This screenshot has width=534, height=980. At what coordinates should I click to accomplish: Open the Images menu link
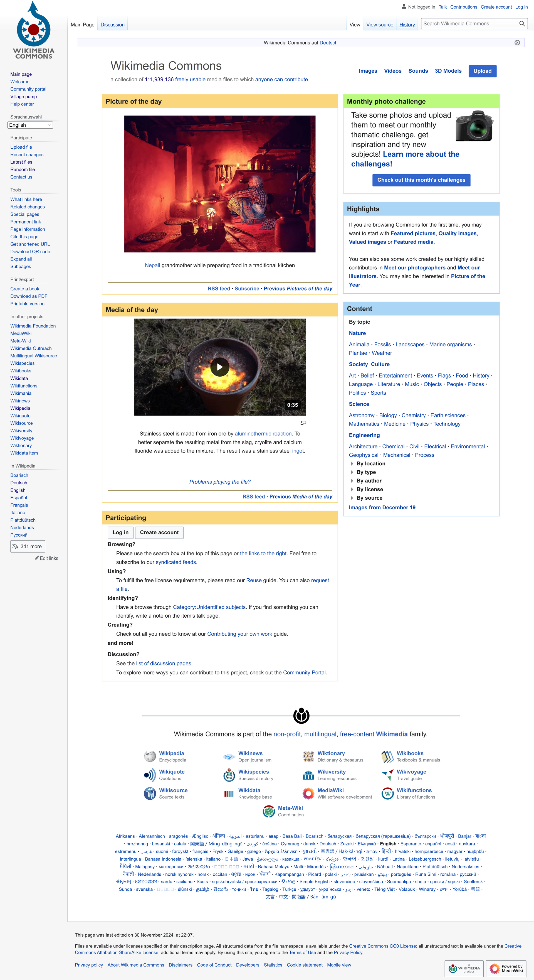(368, 71)
